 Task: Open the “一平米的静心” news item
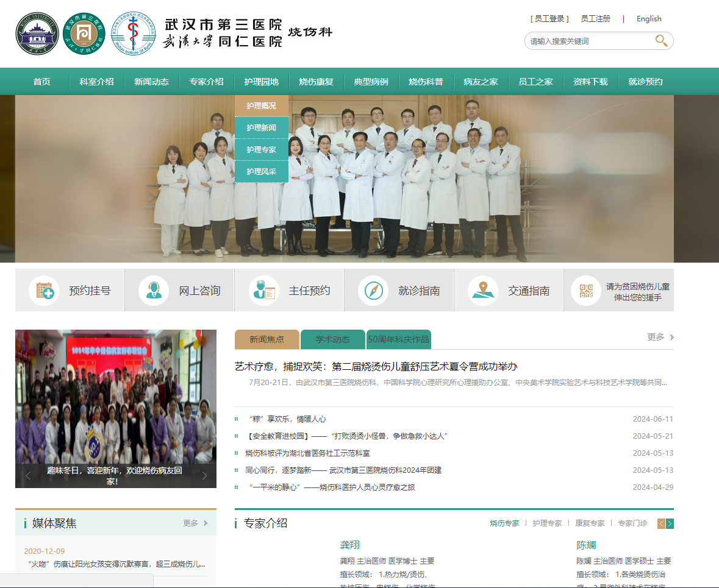332,487
